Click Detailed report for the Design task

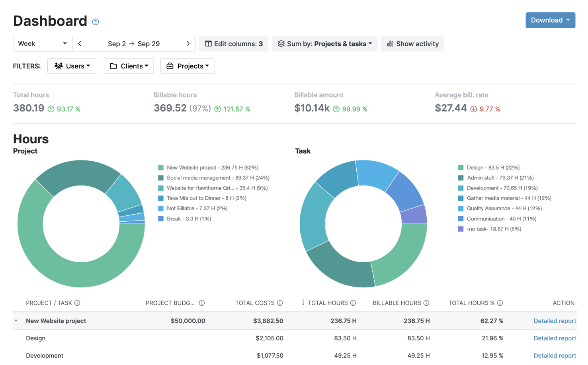tap(555, 338)
